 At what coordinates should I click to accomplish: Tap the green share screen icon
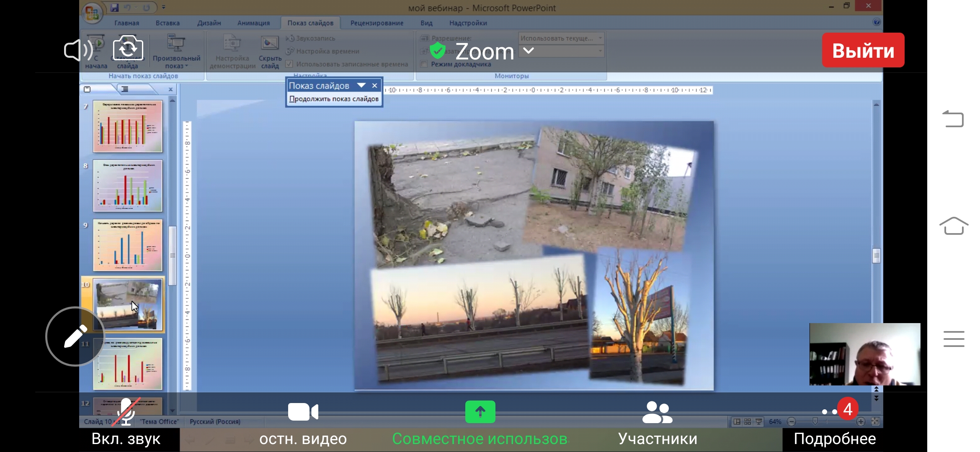[480, 412]
